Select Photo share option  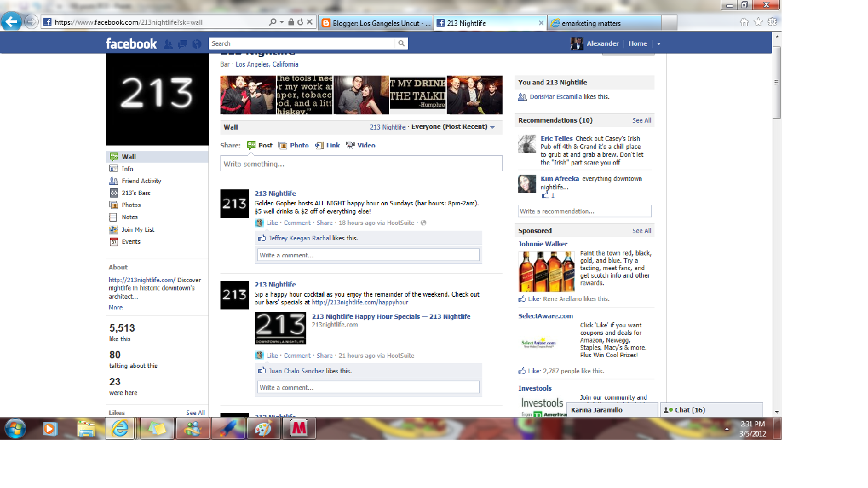click(x=294, y=145)
